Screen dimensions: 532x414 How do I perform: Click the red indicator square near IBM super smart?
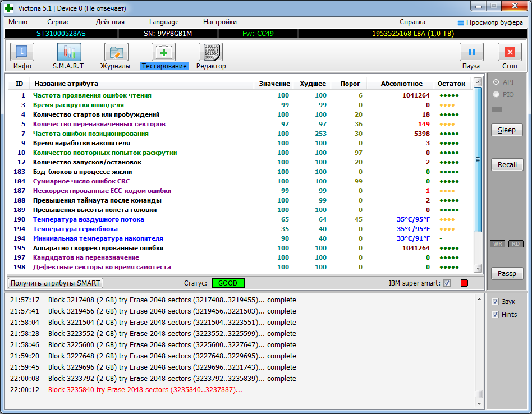tap(464, 283)
